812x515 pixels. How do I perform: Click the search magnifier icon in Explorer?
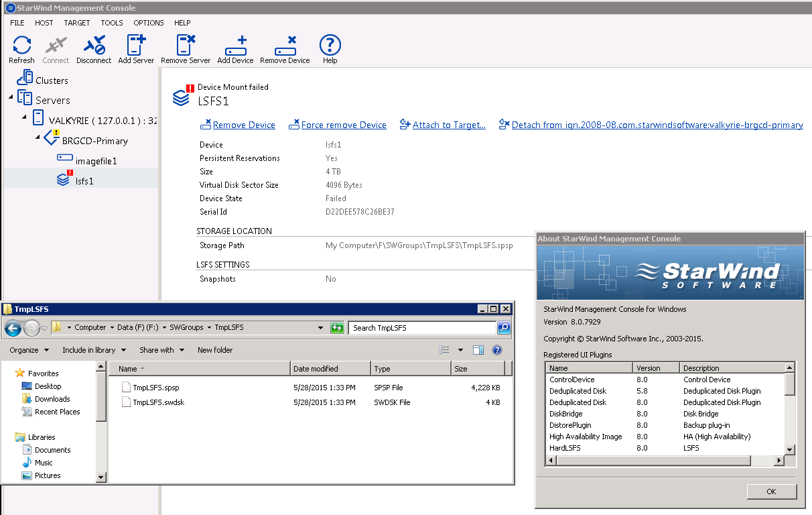tap(504, 328)
